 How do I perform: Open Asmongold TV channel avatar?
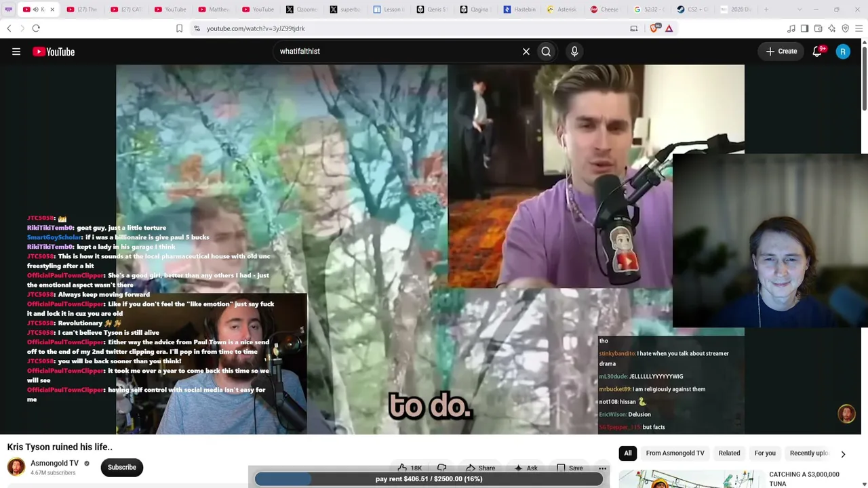point(16,467)
